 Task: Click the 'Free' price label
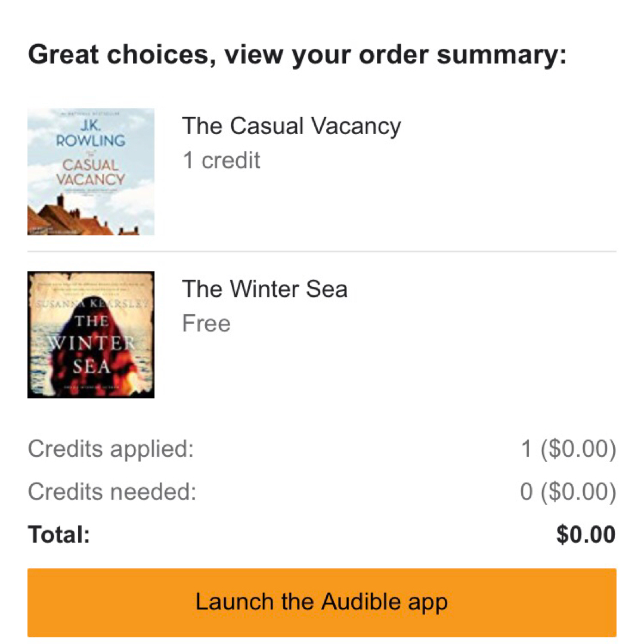pos(206,323)
